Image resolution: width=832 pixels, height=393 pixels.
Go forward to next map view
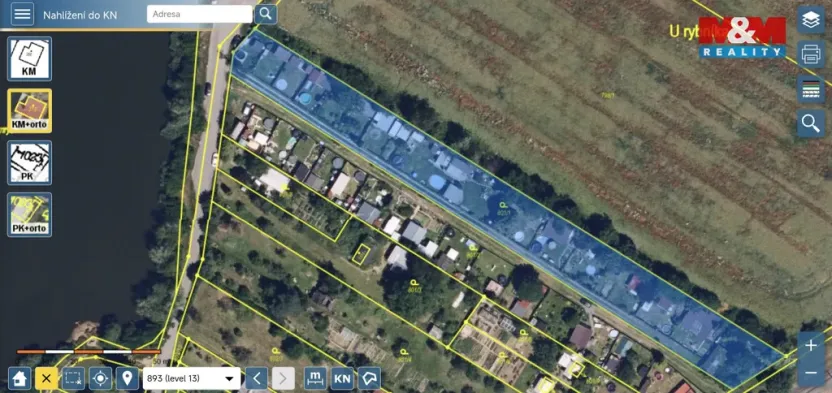coord(283,379)
